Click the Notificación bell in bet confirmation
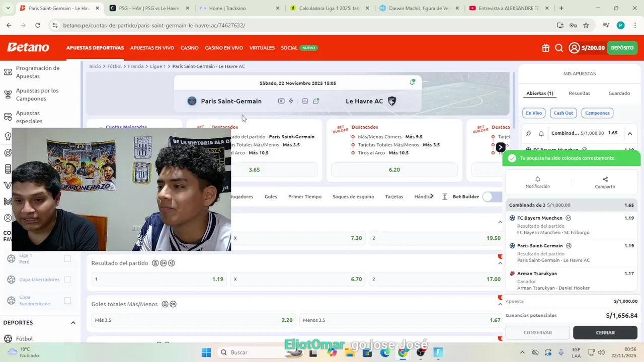Screen dimensions: 644x362 [x=537, y=179]
